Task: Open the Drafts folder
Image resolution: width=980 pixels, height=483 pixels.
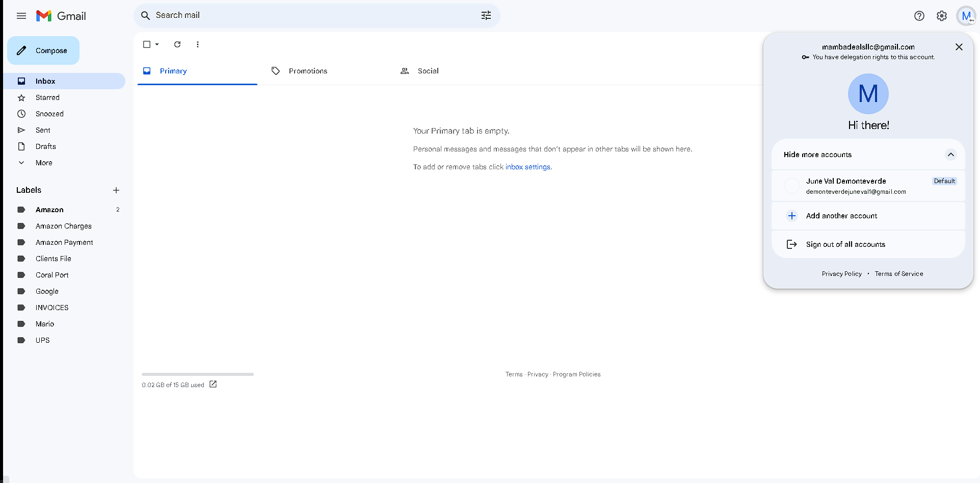Action: click(x=64, y=146)
